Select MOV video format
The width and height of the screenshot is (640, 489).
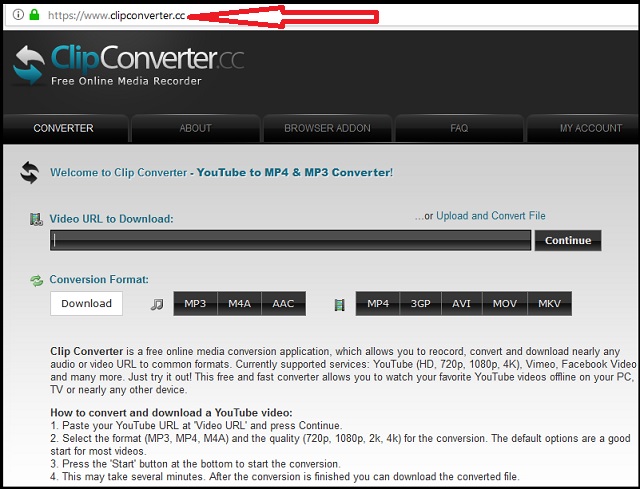(505, 304)
